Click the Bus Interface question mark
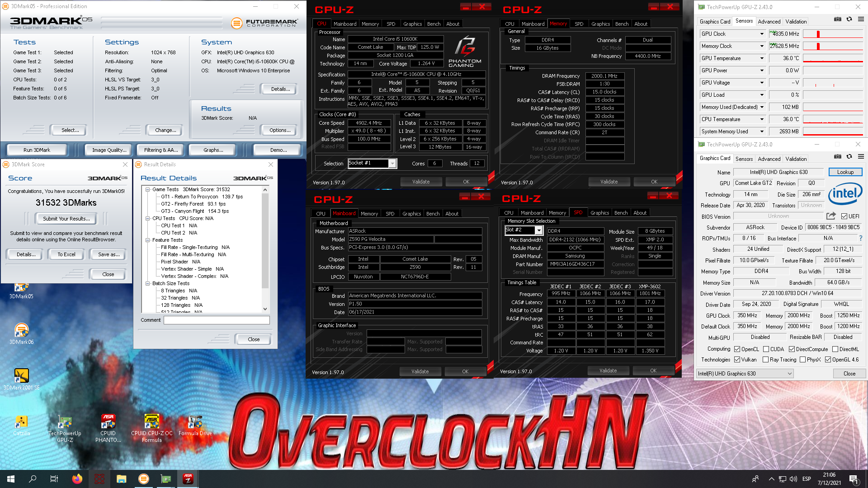The height and width of the screenshot is (488, 868). coord(860,238)
